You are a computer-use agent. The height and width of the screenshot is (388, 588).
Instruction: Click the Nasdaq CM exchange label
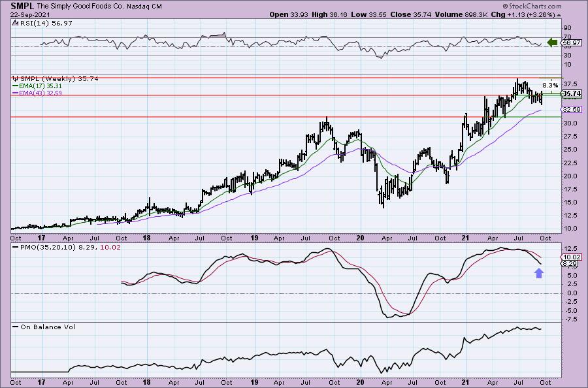144,7
